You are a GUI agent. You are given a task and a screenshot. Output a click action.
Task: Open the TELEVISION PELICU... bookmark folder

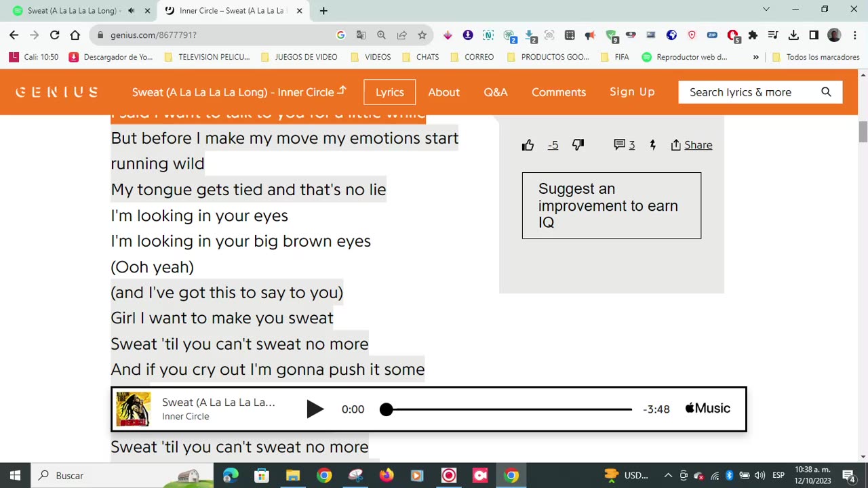tap(207, 57)
